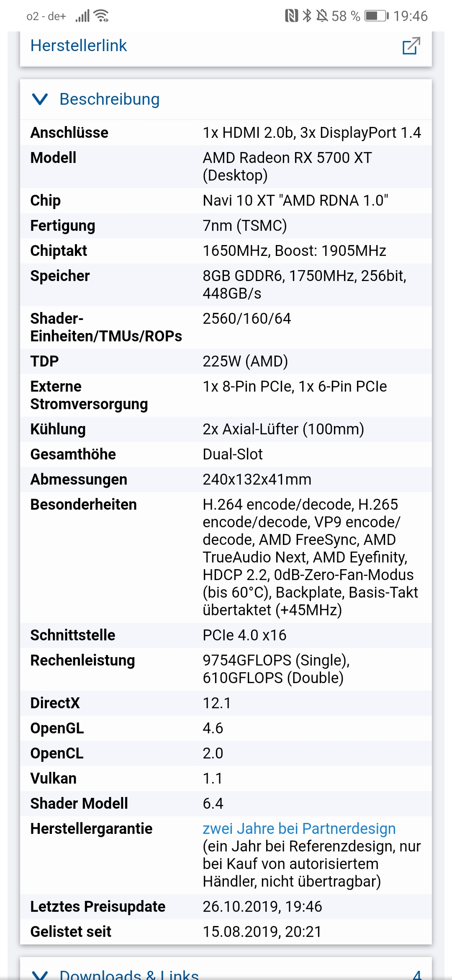Select the Chiptakt specification row
The image size is (452, 980).
pos(226,251)
